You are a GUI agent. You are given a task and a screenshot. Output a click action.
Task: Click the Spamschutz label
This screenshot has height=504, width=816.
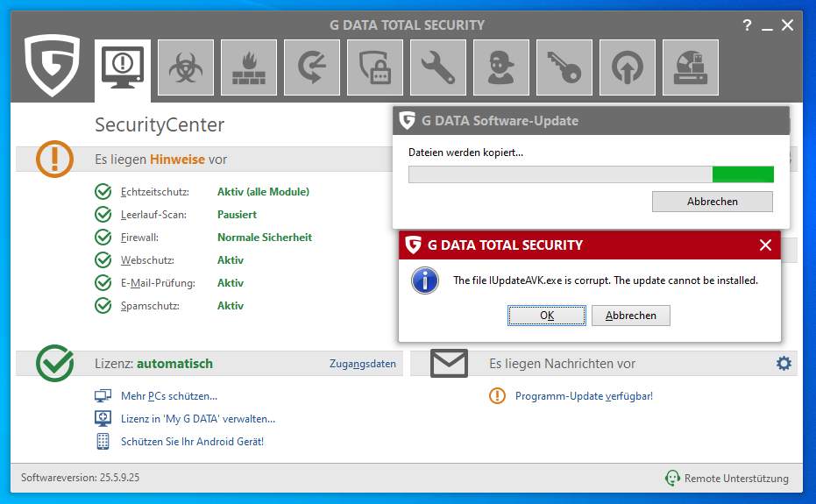[150, 306]
